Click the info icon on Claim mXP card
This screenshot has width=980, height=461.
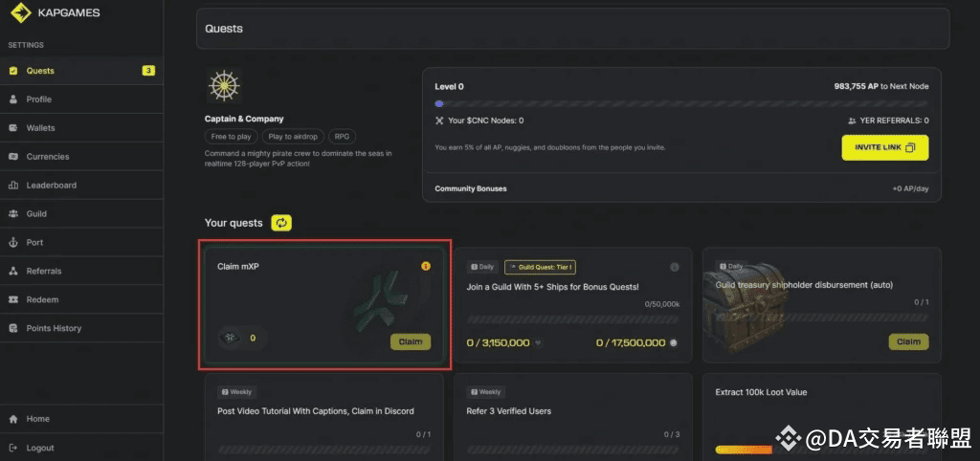tap(426, 266)
